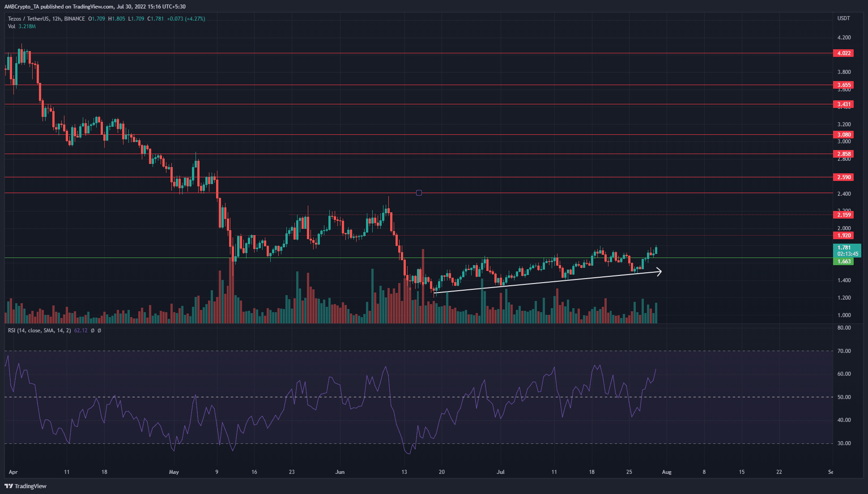Click the 2.590 red price label
This screenshot has width=868, height=494.
[843, 177]
